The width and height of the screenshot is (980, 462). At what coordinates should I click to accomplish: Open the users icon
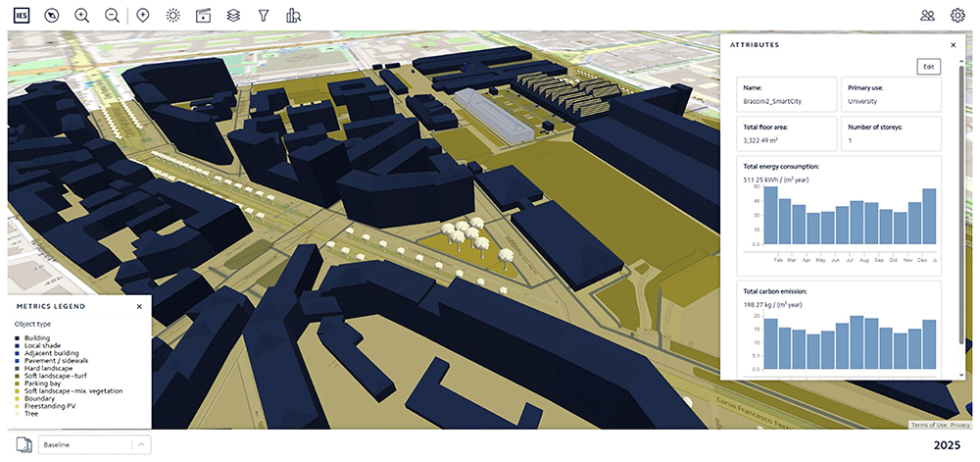pyautogui.click(x=927, y=16)
